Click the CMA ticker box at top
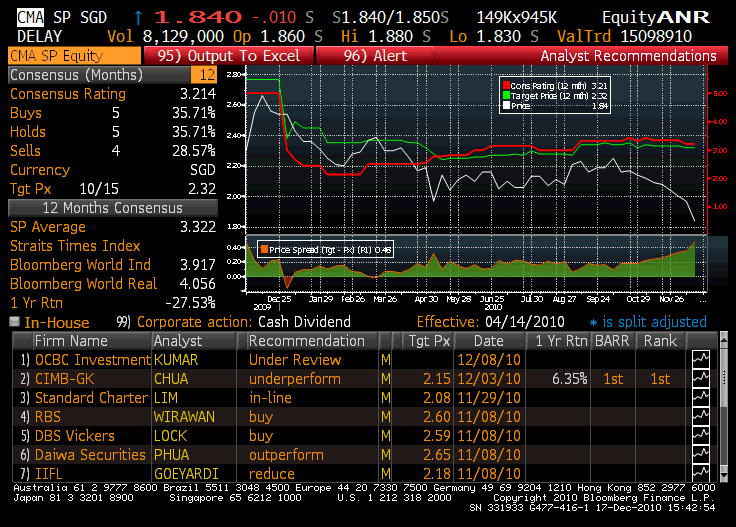 (x=31, y=18)
